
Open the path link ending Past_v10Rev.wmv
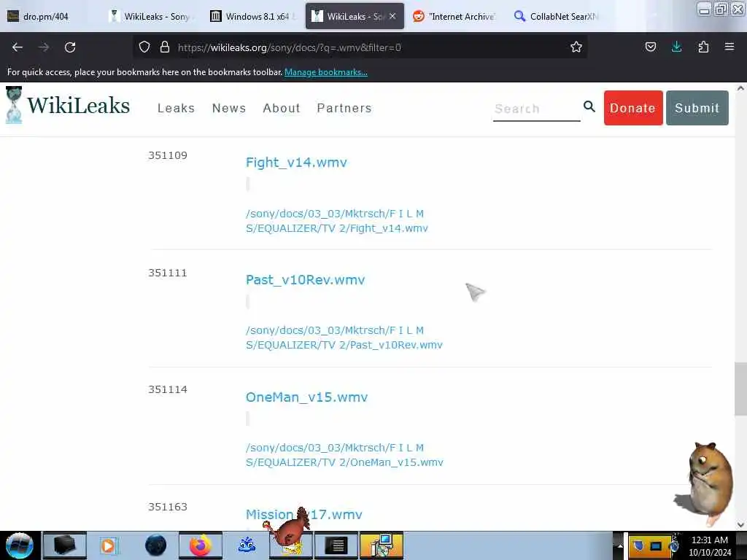pyautogui.click(x=344, y=338)
